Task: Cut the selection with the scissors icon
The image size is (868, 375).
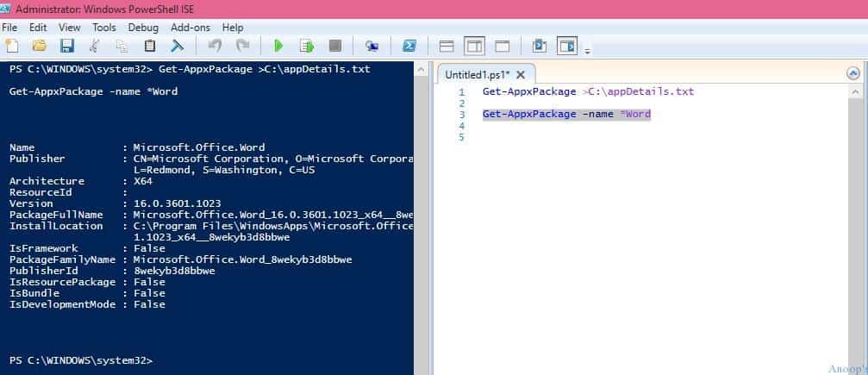Action: pos(95,46)
